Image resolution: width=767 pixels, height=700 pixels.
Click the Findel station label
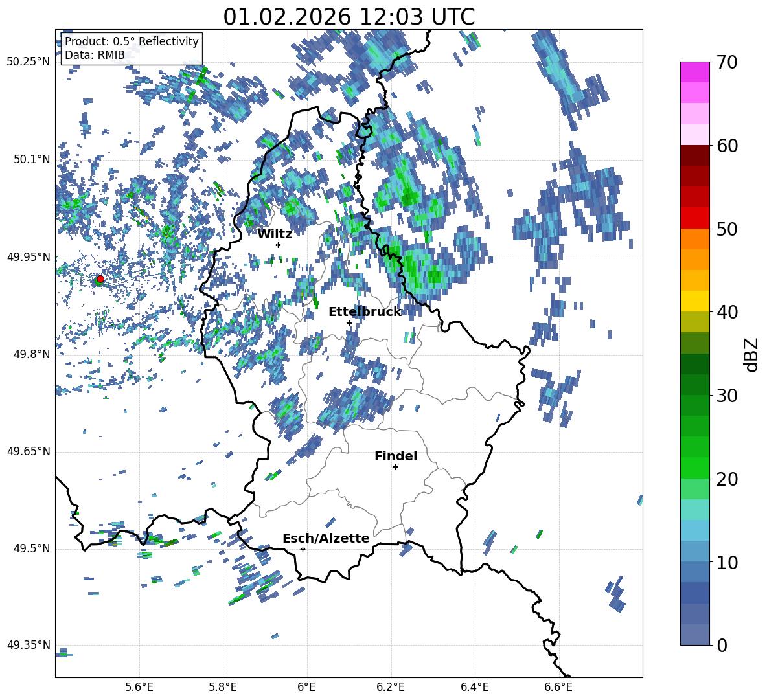396,456
